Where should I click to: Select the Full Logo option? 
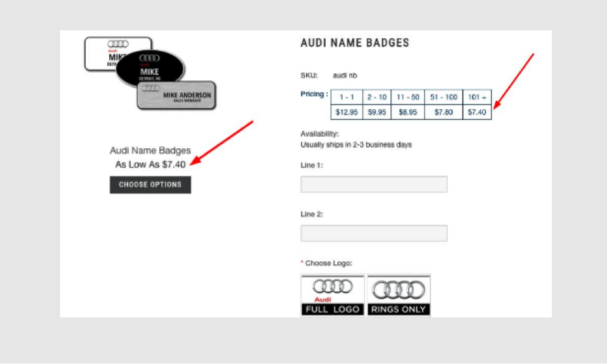coord(333,295)
